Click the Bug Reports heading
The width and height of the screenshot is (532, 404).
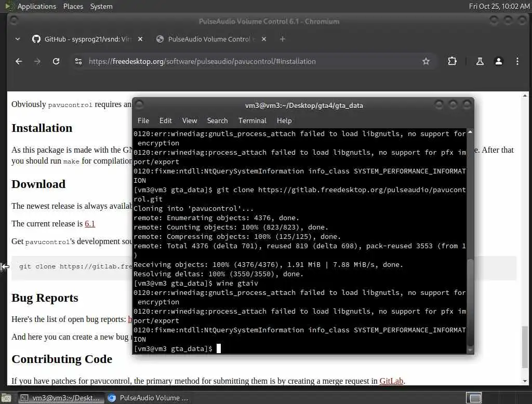(x=45, y=298)
